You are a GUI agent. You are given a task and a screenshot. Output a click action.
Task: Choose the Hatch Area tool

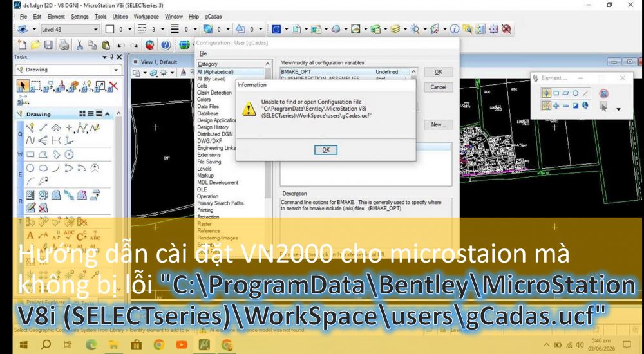tap(30, 194)
